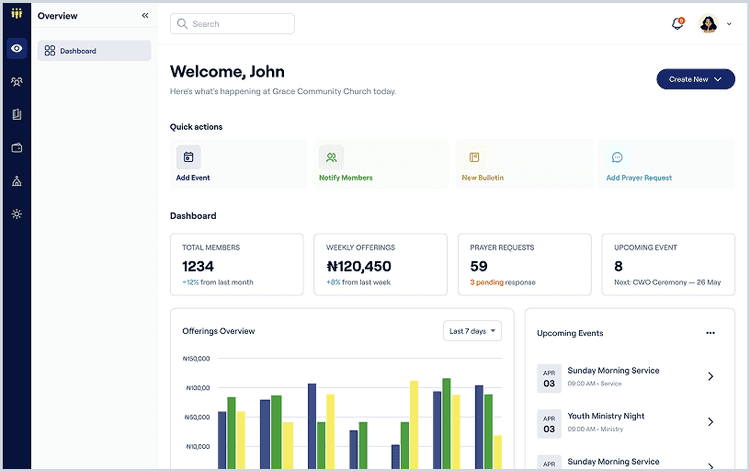Click the Add Prayer Request label
The height and width of the screenshot is (472, 750).
[x=639, y=178]
